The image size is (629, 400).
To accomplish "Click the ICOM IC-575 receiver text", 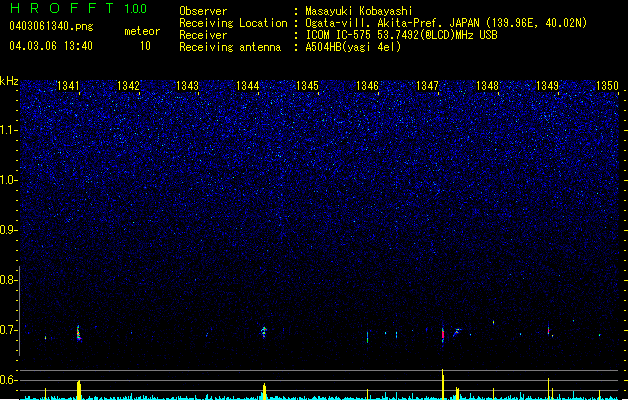I will pos(401,35).
